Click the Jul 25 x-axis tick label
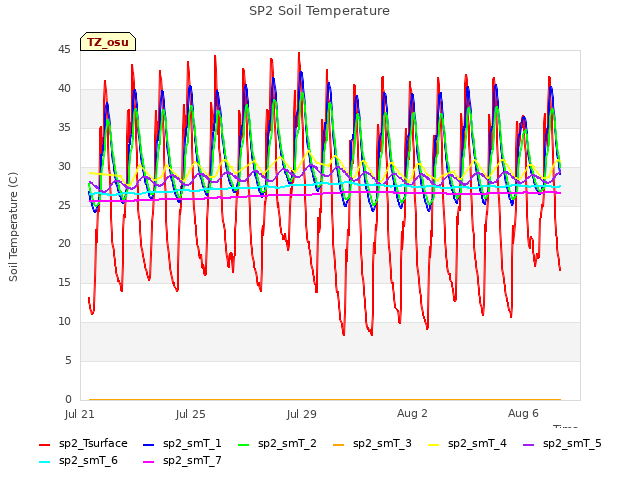The height and width of the screenshot is (480, 640). point(191,414)
